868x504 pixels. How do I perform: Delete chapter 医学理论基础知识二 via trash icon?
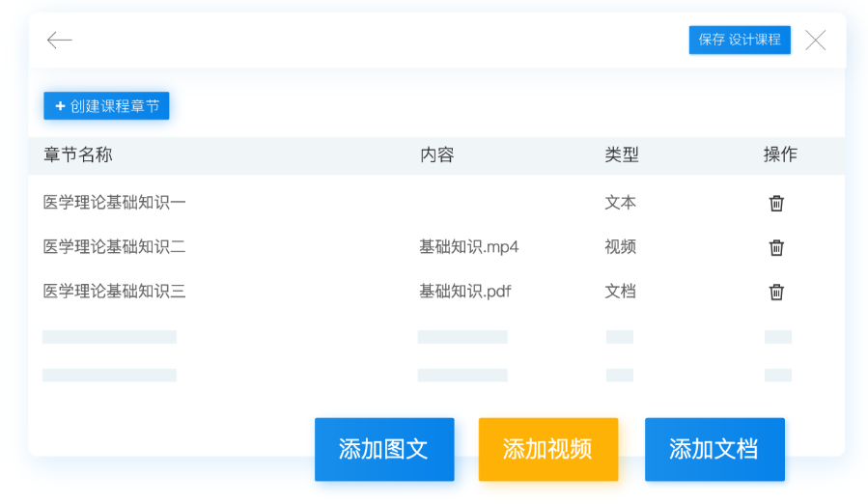point(776,247)
